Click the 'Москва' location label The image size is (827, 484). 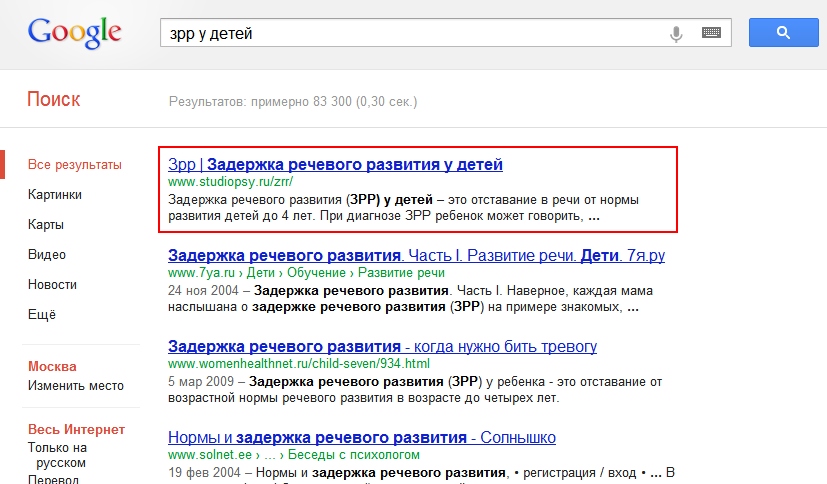tap(52, 366)
